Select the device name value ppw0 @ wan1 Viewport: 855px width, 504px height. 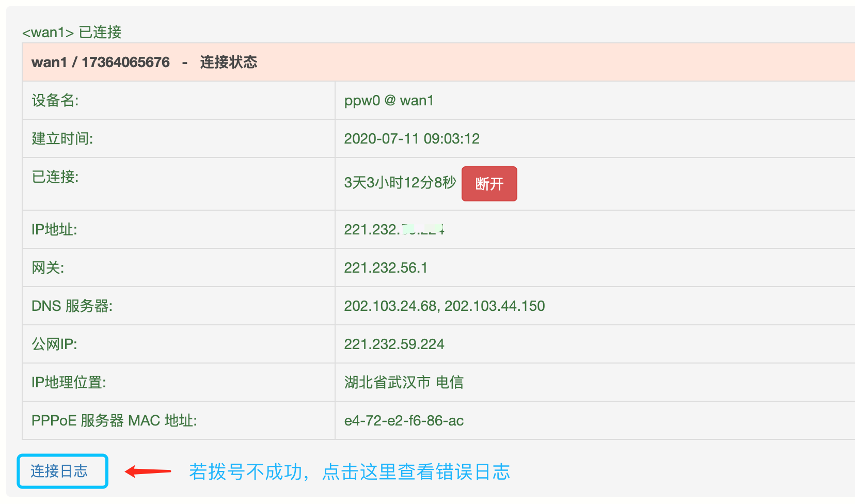[x=389, y=100]
